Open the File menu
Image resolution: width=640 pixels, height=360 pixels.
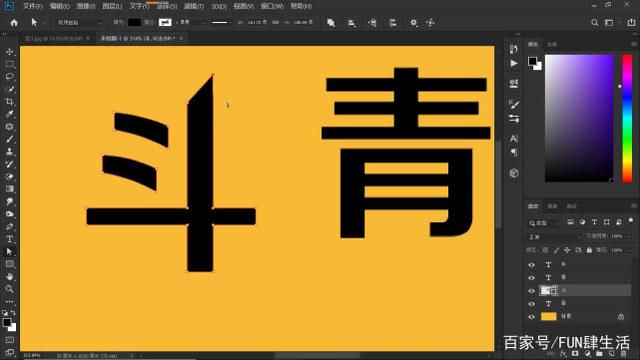pos(33,6)
